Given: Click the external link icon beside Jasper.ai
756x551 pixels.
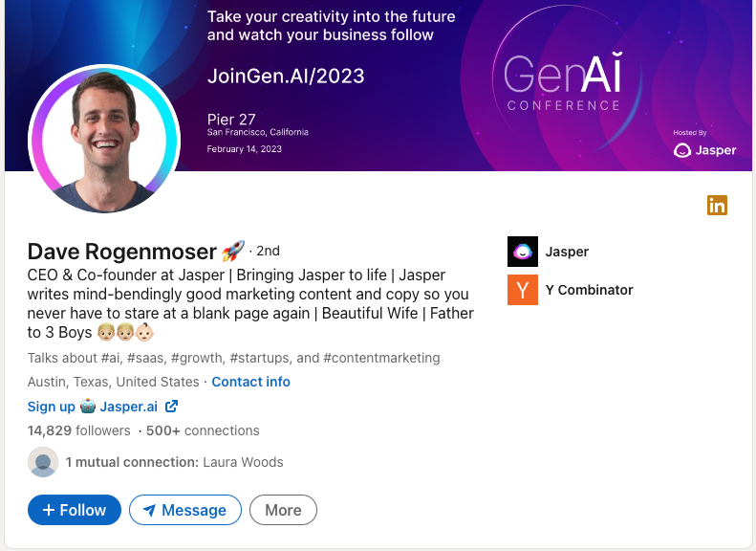Looking at the screenshot, I should pos(171,407).
